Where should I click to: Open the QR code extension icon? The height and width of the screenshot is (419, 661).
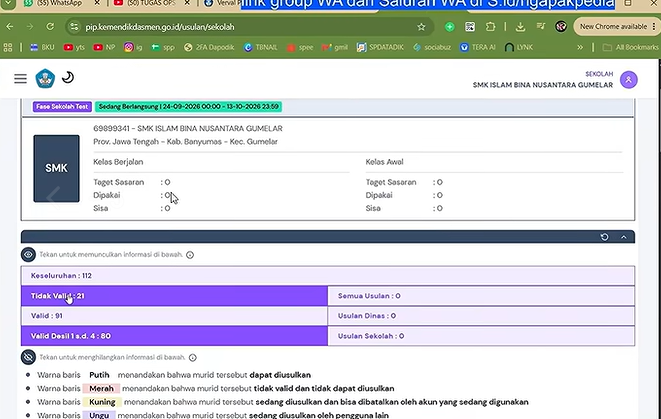(x=470, y=27)
